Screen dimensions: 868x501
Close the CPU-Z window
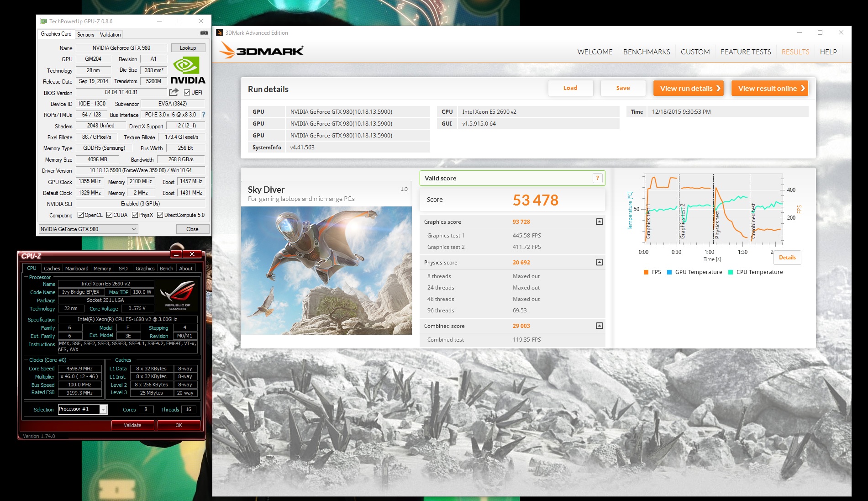[x=192, y=254]
